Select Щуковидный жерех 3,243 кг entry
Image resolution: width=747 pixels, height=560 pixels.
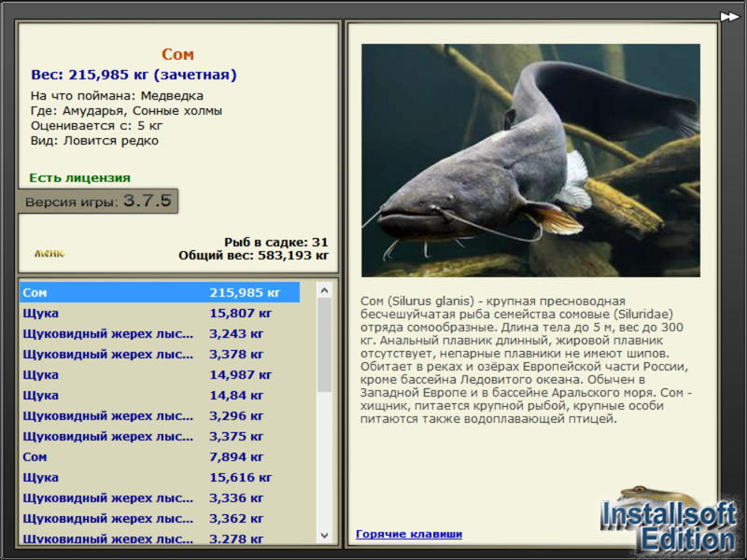click(x=160, y=333)
